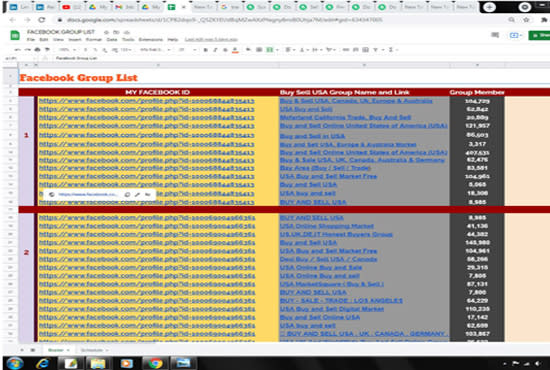This screenshot has height=370, width=550.
Task: Open the Data menu
Action: point(112,40)
